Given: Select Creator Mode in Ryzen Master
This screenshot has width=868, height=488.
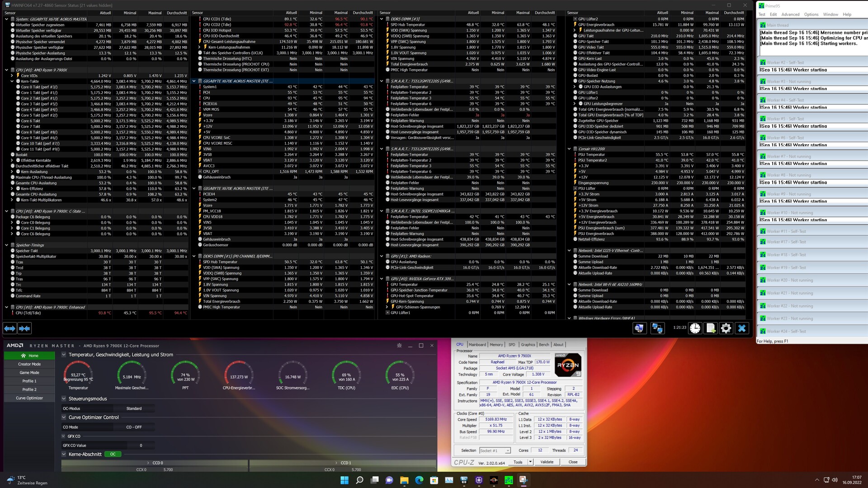Looking at the screenshot, I should coord(29,364).
